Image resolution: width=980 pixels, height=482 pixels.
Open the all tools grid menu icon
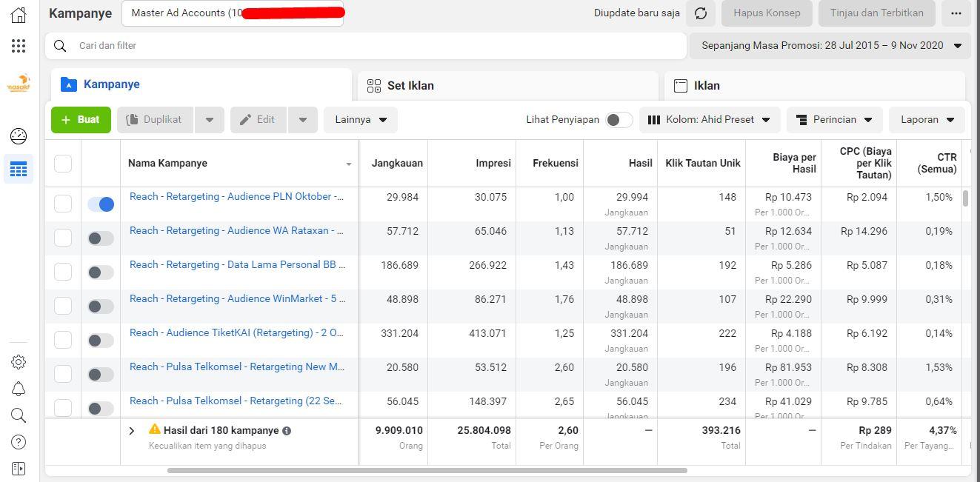[x=19, y=46]
